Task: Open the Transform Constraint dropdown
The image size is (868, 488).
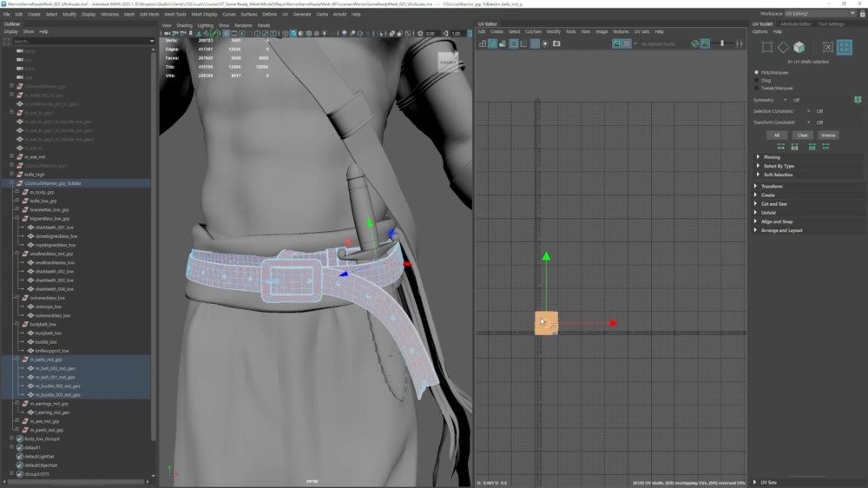Action: click(808, 122)
